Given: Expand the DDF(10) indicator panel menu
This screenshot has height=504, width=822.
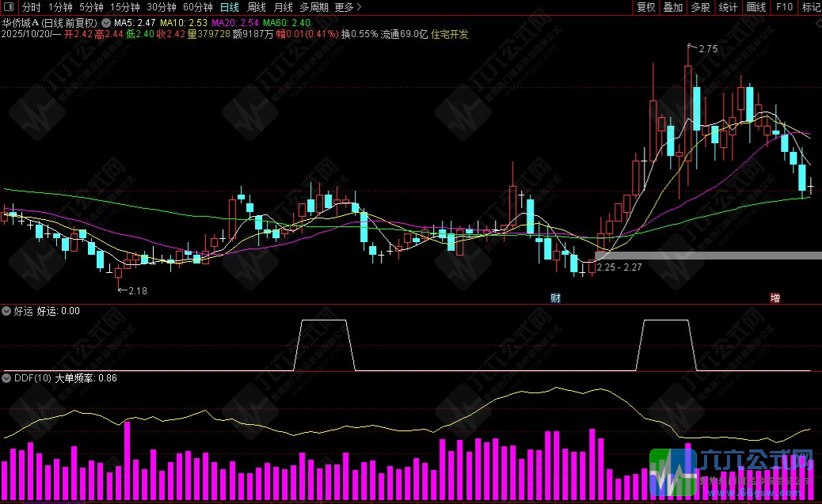Looking at the screenshot, I should [7, 378].
